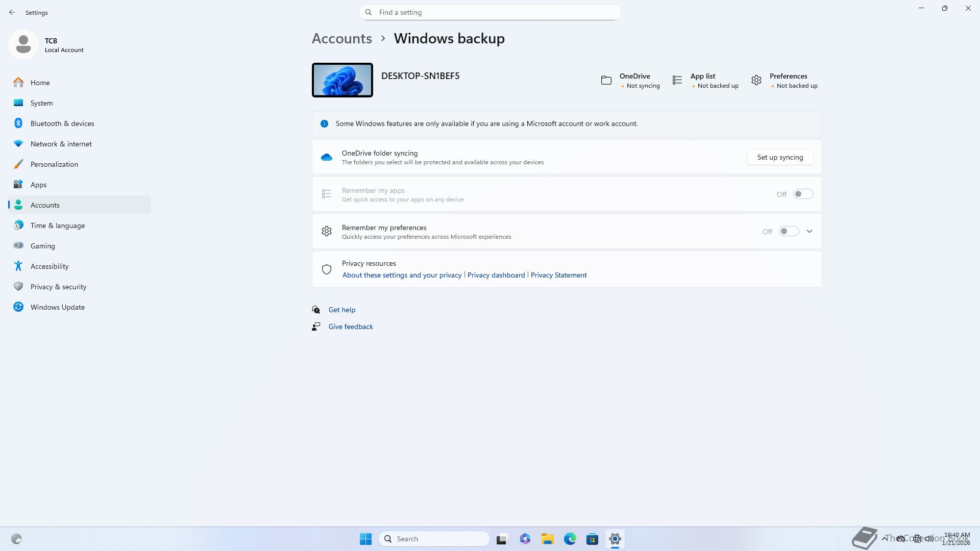The height and width of the screenshot is (551, 980).
Task: Click the Find a setting search box
Action: click(490, 12)
